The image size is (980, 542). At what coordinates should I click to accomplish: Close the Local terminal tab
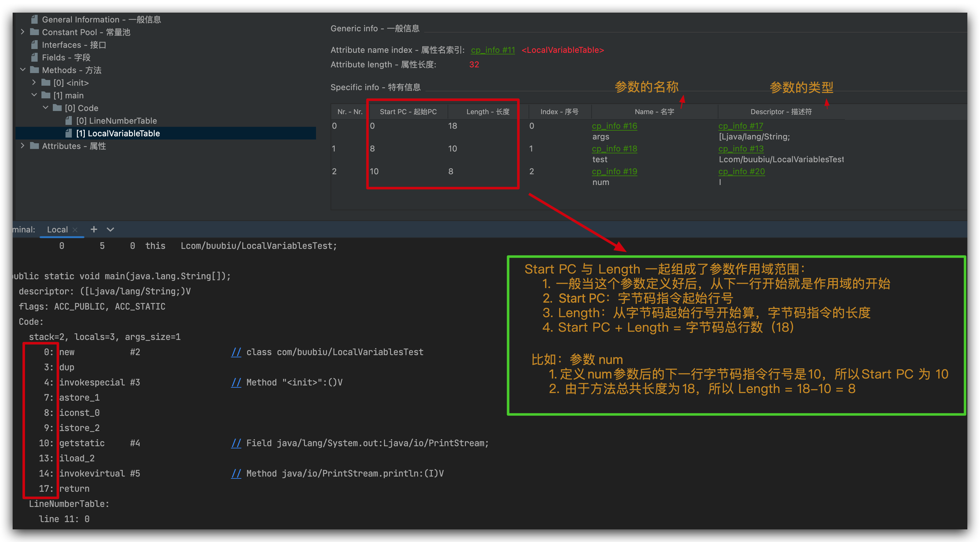click(75, 230)
